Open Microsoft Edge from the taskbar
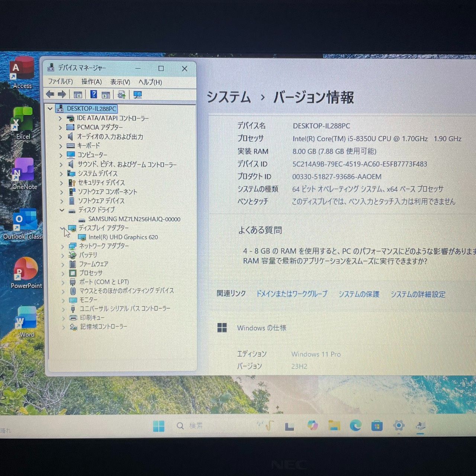Screen dimensions: 476x476 coord(356,425)
